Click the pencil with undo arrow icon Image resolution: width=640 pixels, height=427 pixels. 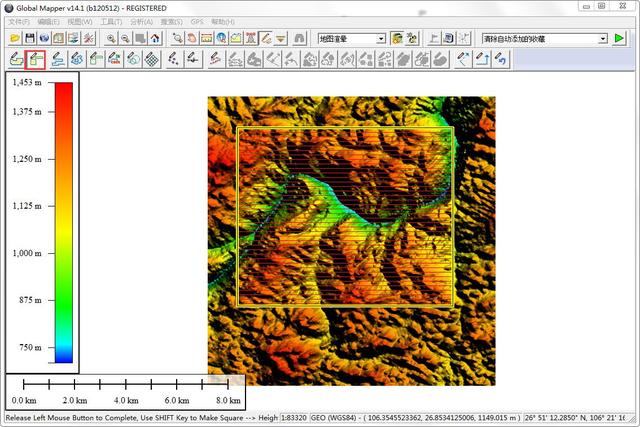click(501, 60)
